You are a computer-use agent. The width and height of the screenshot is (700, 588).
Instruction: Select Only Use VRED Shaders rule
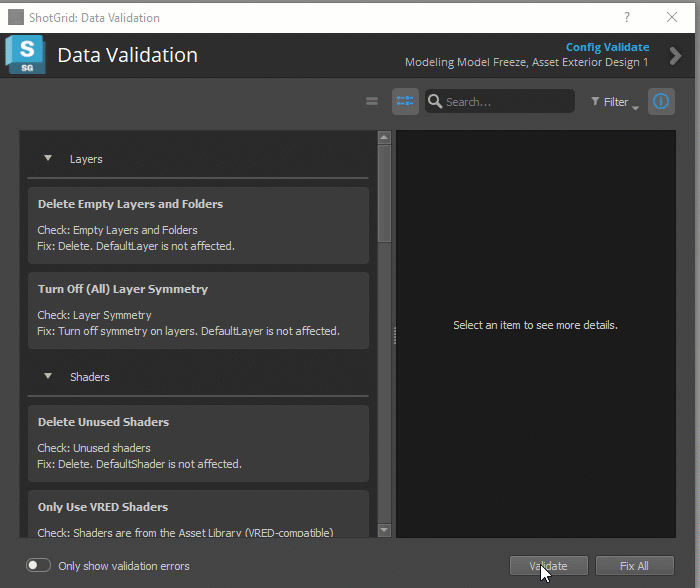[x=198, y=514]
